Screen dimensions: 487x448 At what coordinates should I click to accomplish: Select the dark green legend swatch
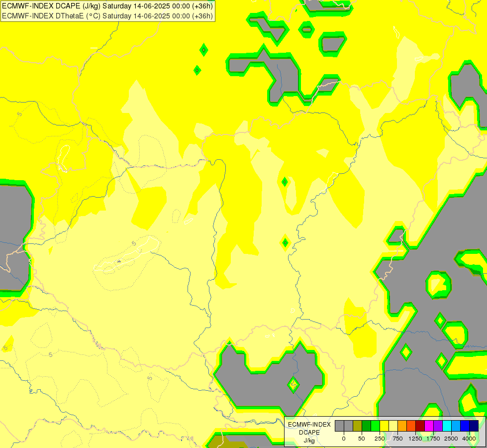click(367, 426)
